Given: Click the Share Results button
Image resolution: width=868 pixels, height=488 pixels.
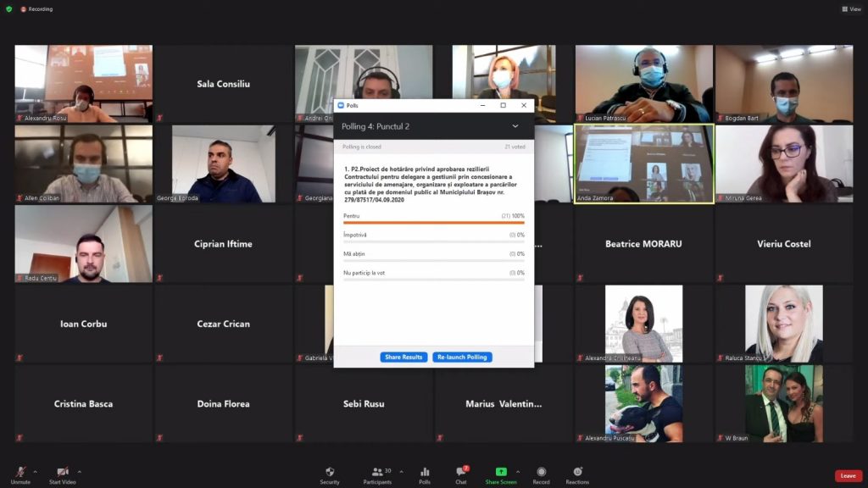Looking at the screenshot, I should pos(403,358).
